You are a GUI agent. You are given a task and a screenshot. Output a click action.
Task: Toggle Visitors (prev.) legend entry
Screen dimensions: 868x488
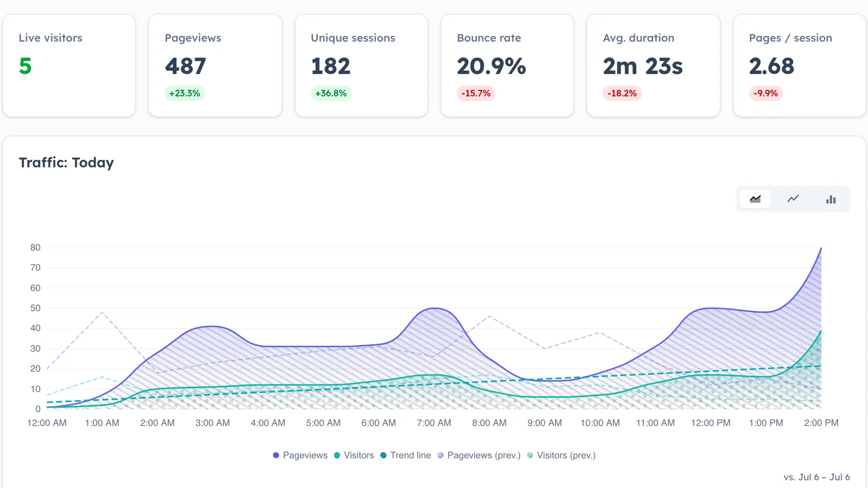click(561, 455)
